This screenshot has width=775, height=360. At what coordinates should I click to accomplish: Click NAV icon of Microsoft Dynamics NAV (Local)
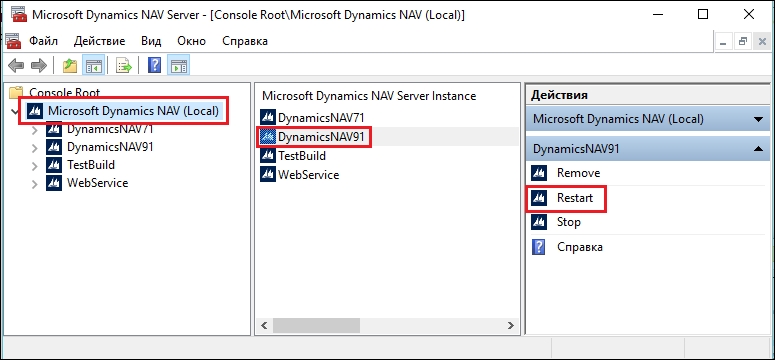34,111
